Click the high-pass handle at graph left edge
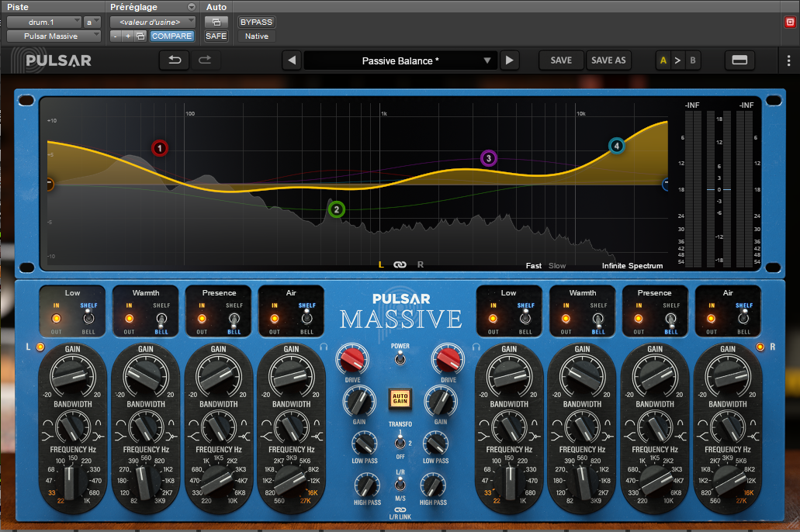Screen dimensions: 800x532 coord(50,184)
